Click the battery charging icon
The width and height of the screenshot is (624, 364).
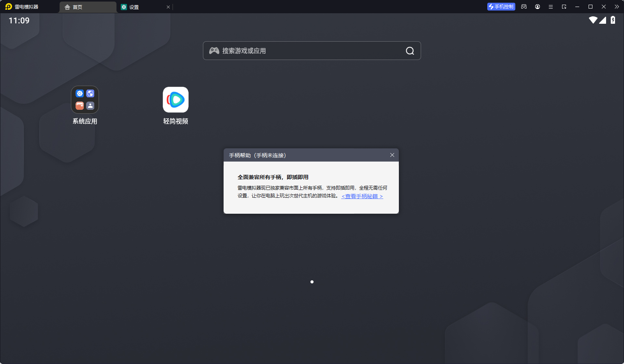613,20
